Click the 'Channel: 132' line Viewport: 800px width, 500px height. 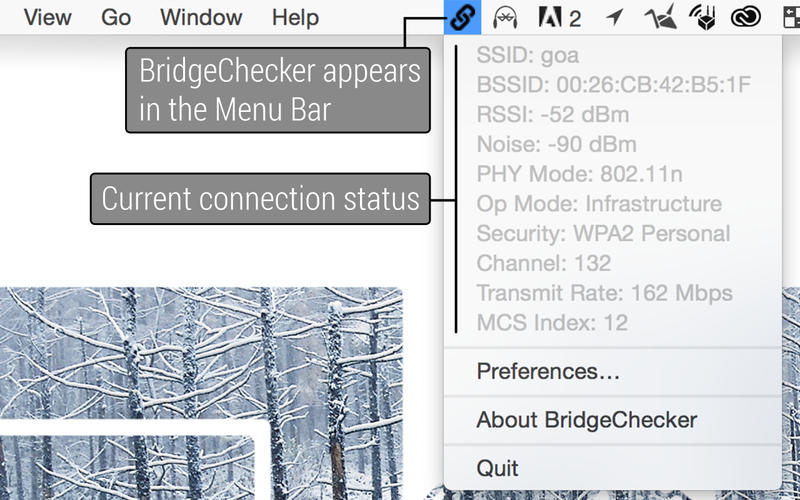[x=543, y=263]
